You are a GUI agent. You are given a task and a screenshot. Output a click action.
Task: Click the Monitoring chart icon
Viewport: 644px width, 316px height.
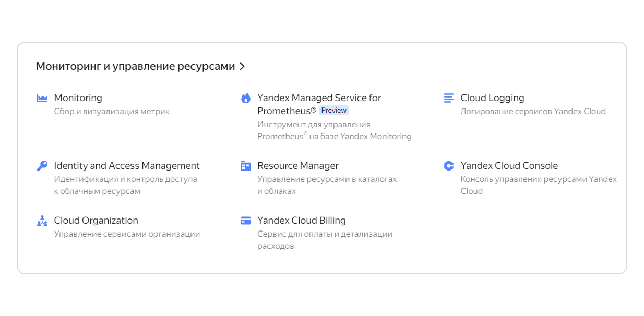coord(42,98)
